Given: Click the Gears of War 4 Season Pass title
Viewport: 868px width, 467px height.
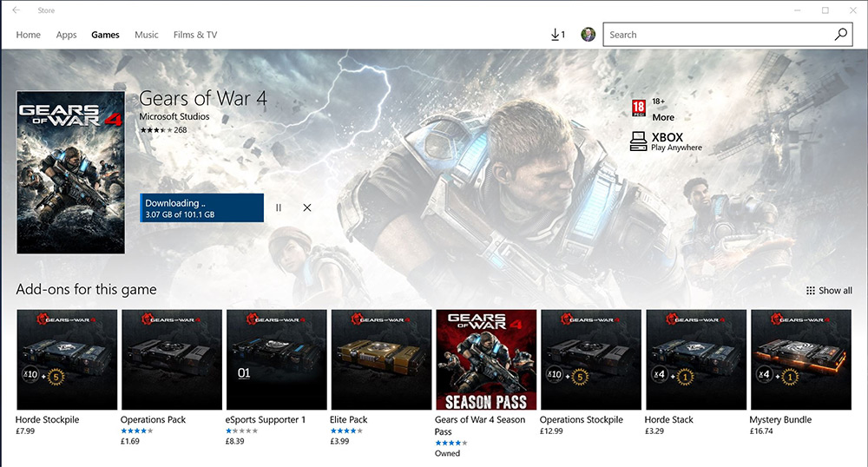Looking at the screenshot, I should (x=479, y=425).
